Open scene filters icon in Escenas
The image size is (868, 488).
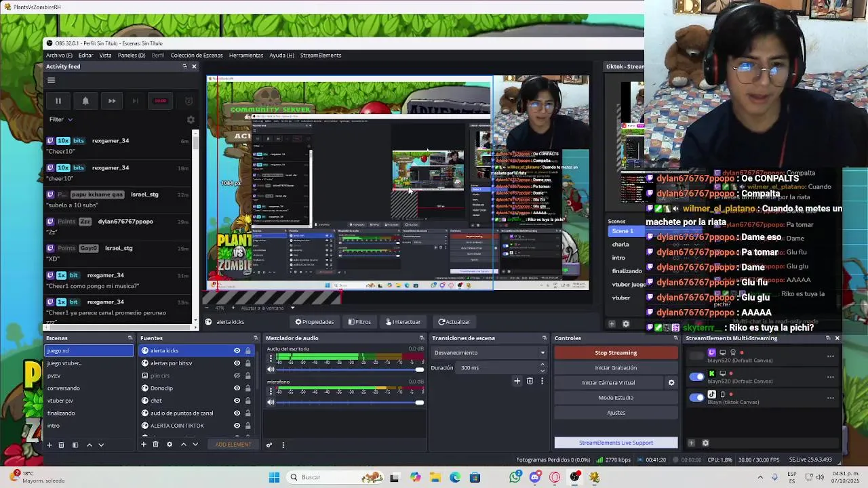point(75,445)
